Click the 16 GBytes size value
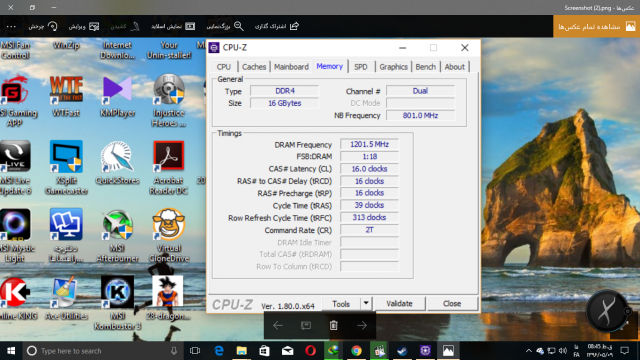640x360 pixels. point(284,103)
